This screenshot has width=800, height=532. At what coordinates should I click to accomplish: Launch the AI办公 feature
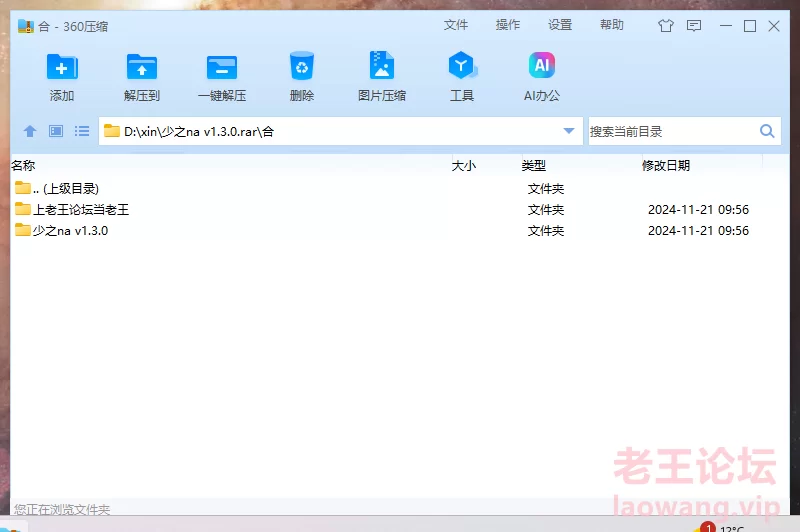tap(542, 65)
